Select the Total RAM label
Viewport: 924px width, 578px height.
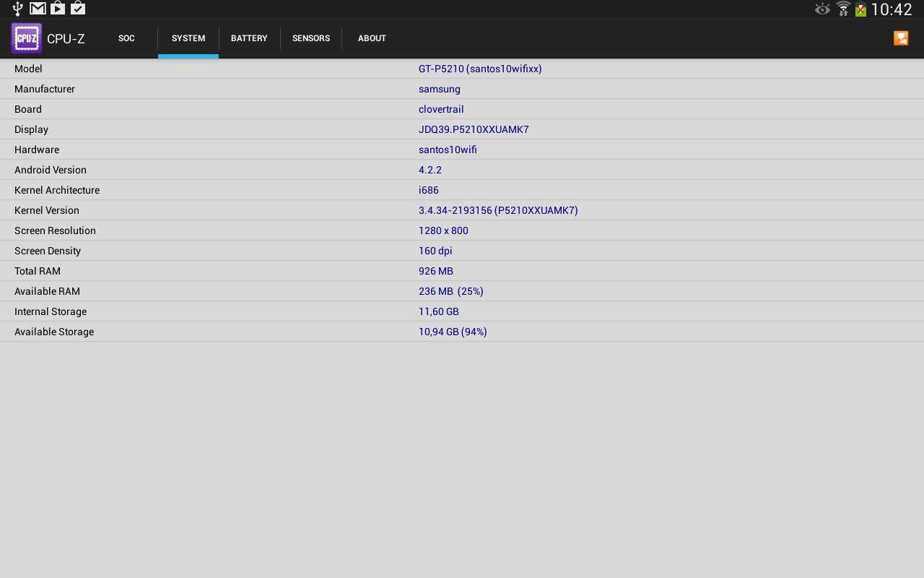pyautogui.click(x=38, y=271)
